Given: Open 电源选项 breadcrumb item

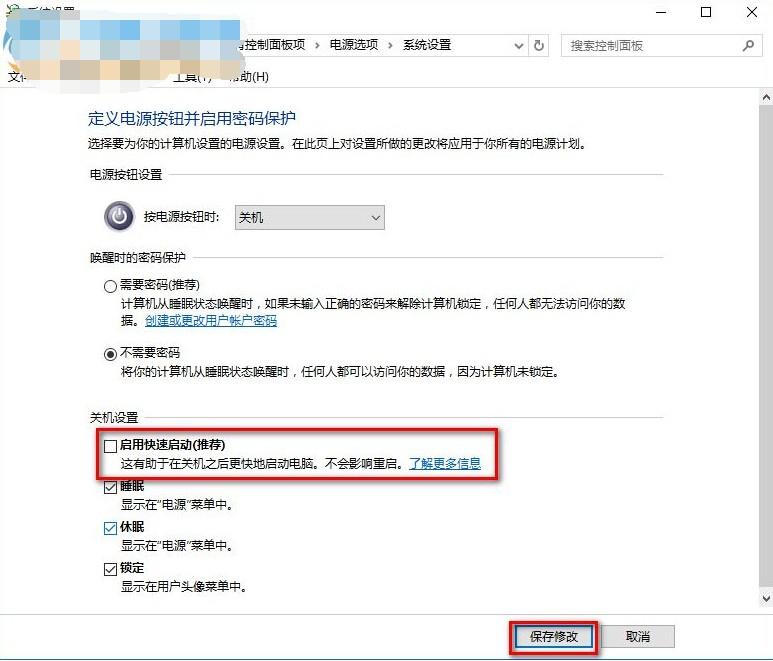Looking at the screenshot, I should [x=354, y=45].
